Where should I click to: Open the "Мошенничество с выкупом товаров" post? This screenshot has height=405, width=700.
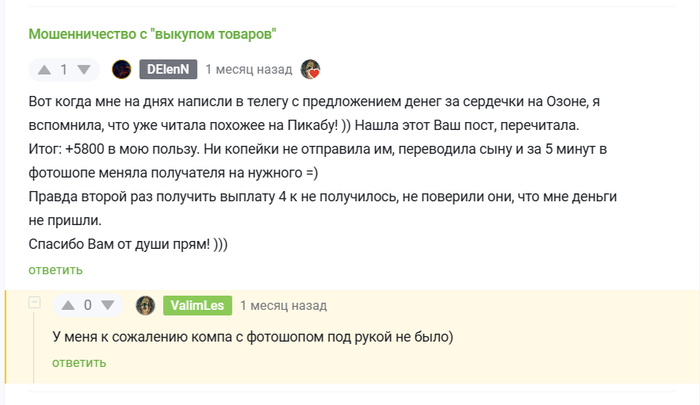point(152,34)
